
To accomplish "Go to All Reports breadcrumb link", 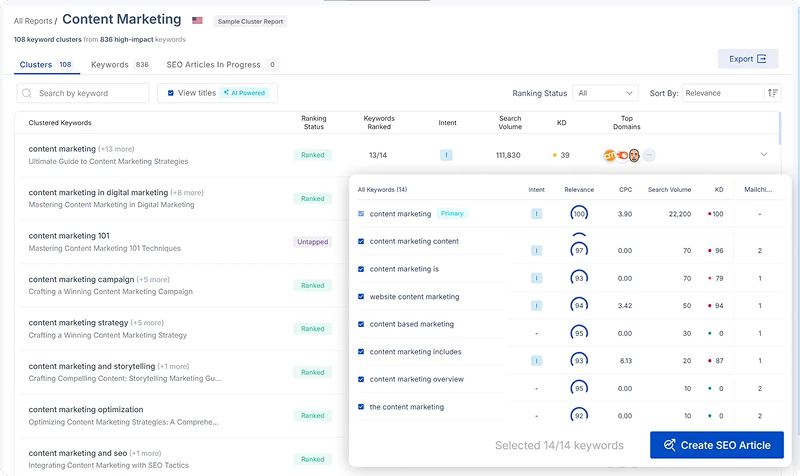I will [x=33, y=21].
